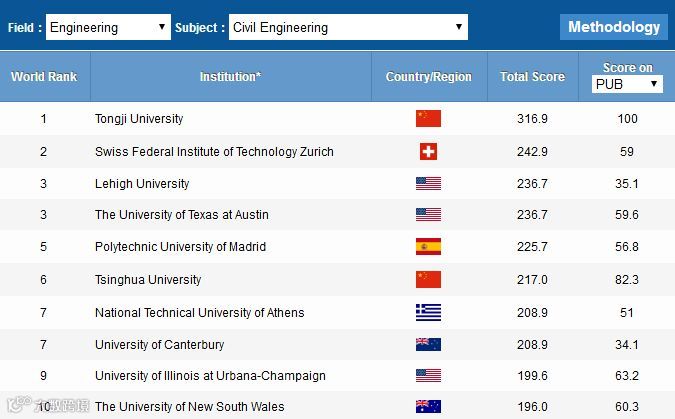The height and width of the screenshot is (419, 675).
Task: Select PUB score 60.3
Action: coord(627,407)
